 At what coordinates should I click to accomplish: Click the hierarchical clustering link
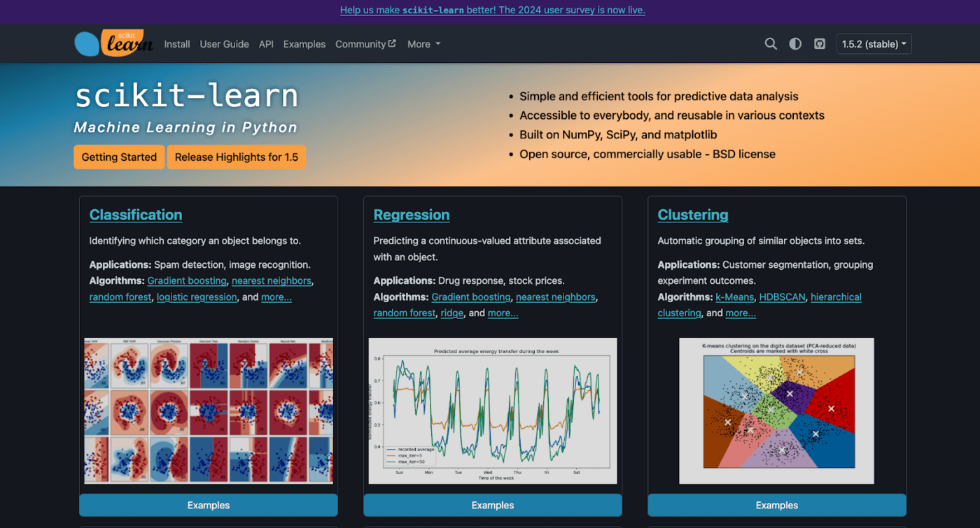coord(836,297)
